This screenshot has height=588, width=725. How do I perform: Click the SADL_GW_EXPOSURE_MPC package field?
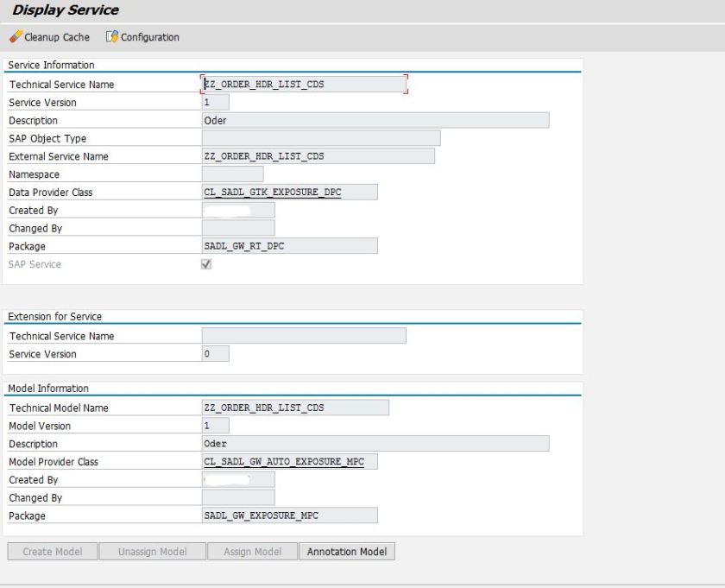[289, 516]
